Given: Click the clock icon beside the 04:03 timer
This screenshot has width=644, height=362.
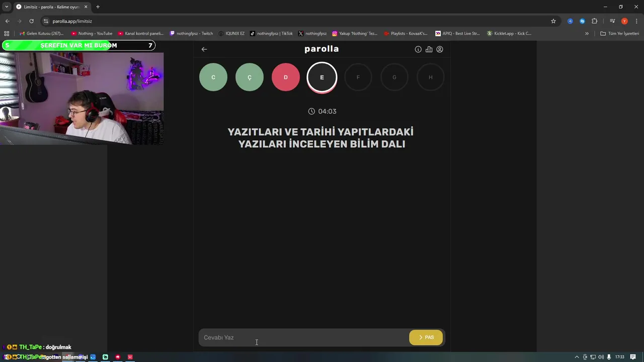Looking at the screenshot, I should tap(311, 111).
